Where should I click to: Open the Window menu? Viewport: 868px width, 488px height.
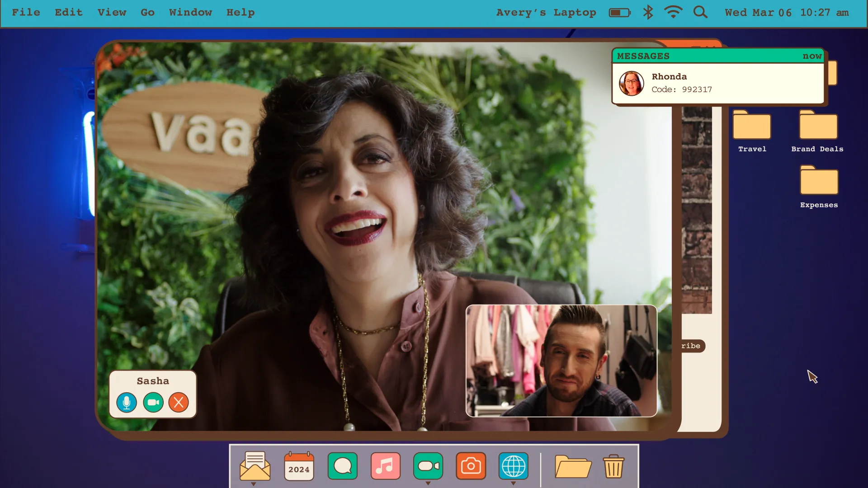[190, 13]
